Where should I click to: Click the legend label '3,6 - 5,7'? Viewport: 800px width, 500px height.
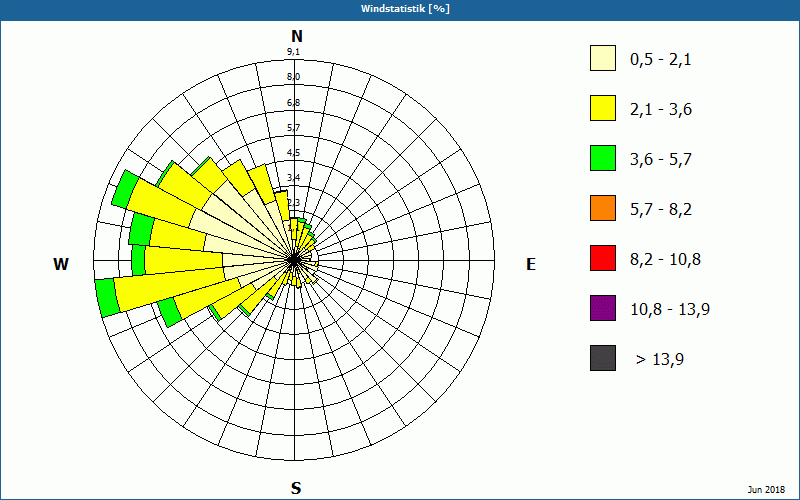(x=661, y=160)
